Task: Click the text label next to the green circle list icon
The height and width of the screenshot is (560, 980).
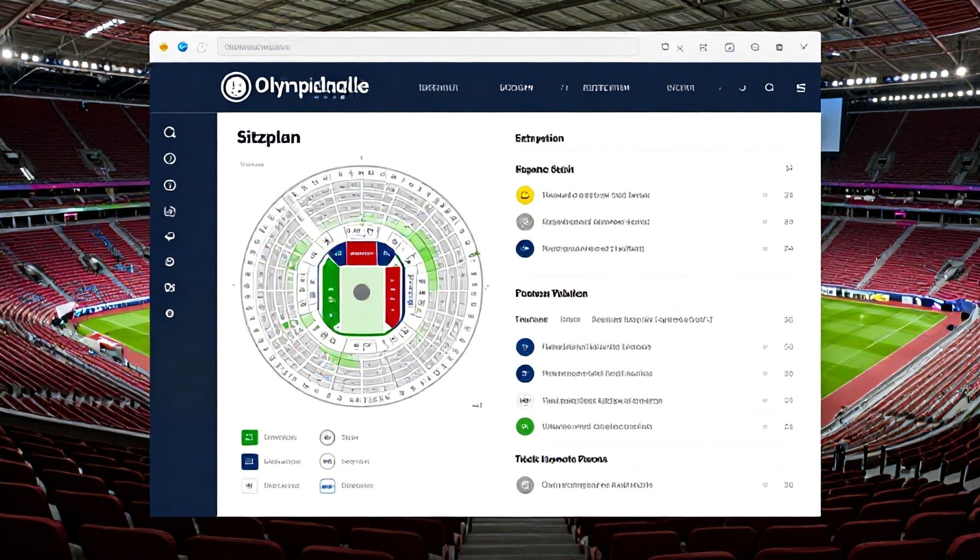Action: [x=597, y=427]
